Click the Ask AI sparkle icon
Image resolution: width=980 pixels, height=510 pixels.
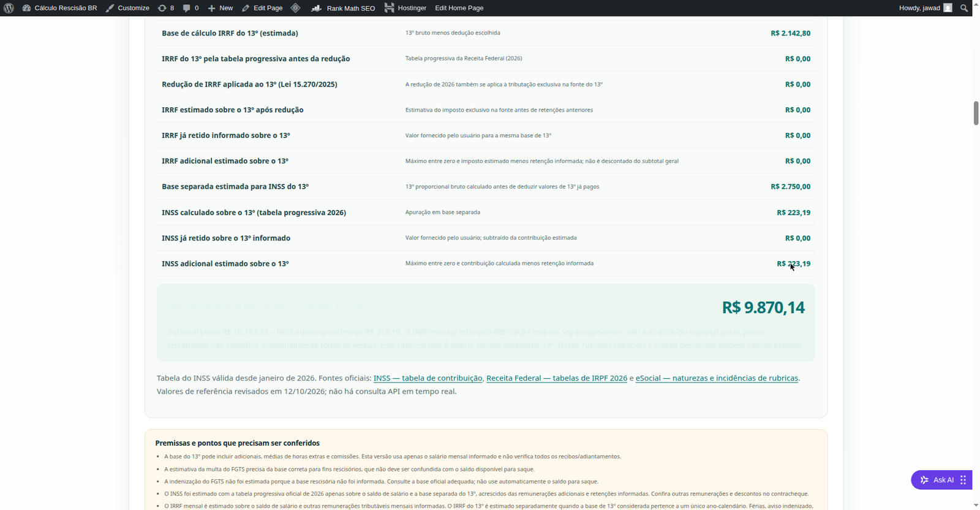click(x=924, y=480)
